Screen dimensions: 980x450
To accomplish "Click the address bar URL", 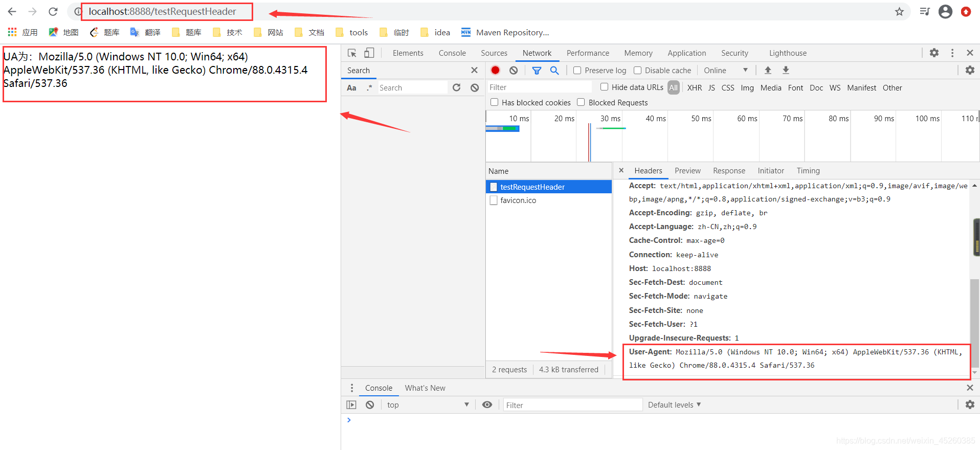I will point(162,11).
